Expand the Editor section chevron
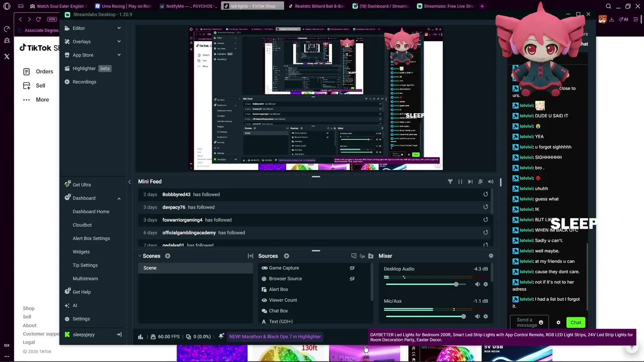 [x=119, y=28]
